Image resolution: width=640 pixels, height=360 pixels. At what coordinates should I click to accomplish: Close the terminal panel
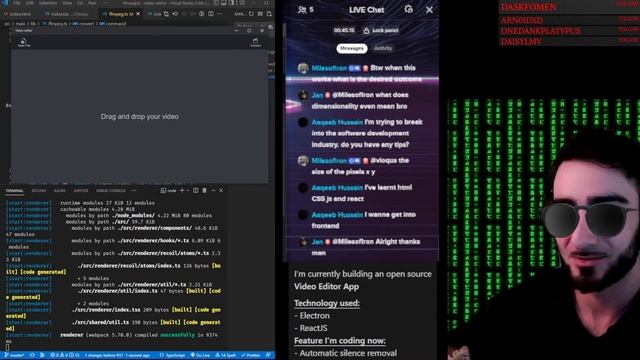click(221, 191)
